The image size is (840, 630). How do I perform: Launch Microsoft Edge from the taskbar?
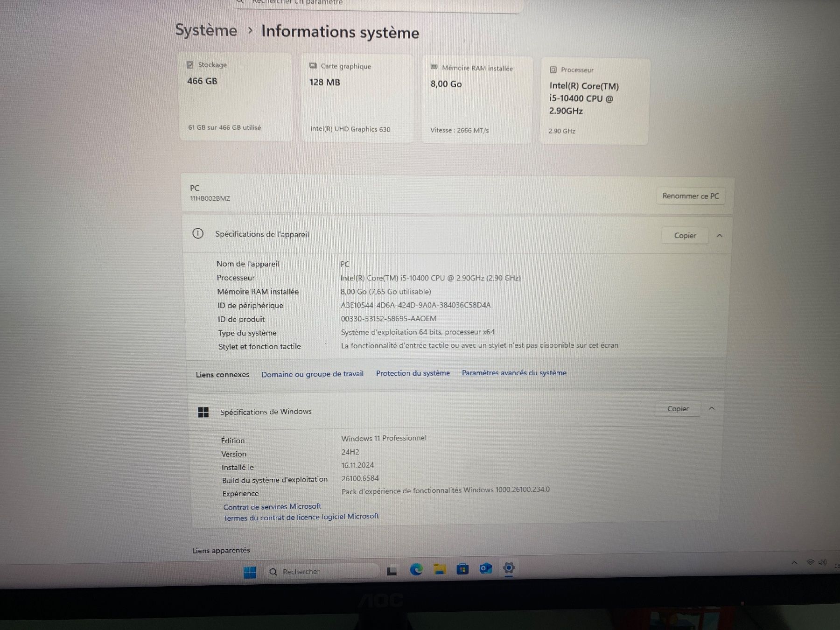(x=416, y=569)
